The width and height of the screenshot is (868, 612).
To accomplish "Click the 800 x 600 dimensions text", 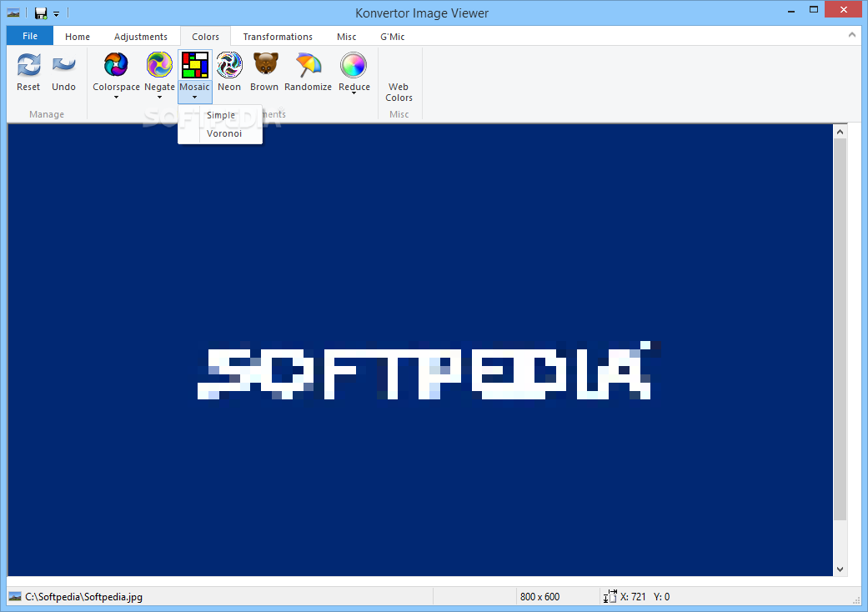I will (x=539, y=596).
